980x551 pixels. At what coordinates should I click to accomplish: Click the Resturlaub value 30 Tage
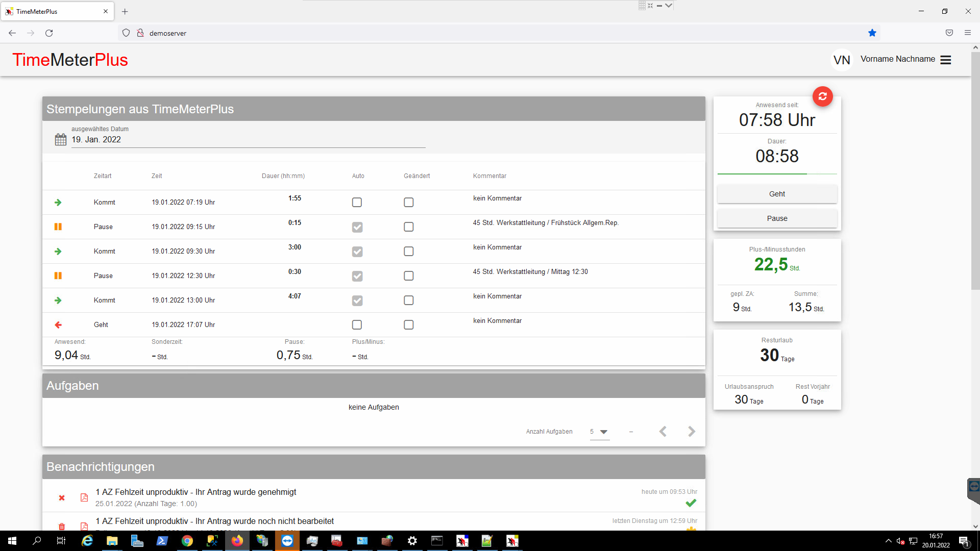point(777,355)
